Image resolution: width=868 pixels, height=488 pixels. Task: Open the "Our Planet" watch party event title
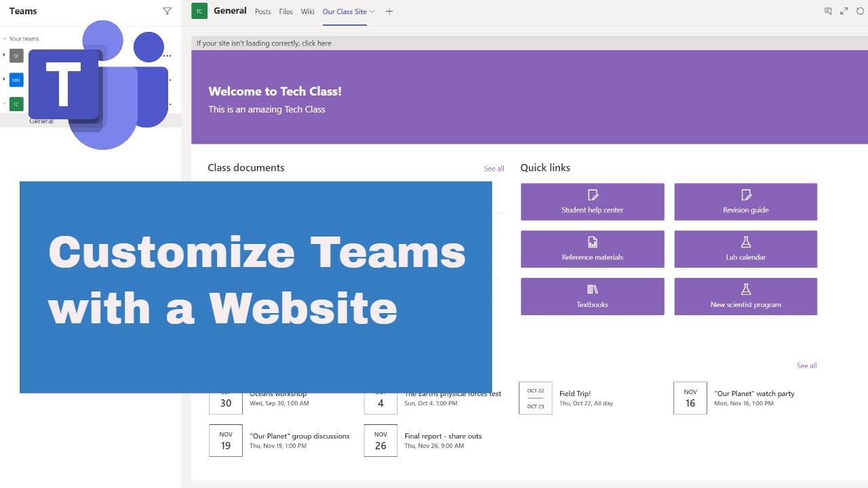tap(754, 394)
